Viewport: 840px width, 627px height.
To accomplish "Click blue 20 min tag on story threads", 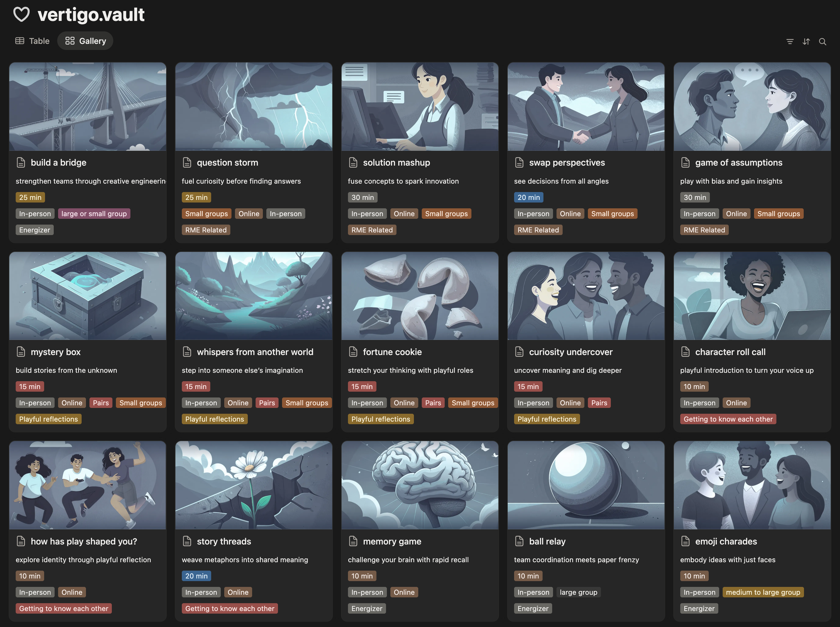I will (x=196, y=576).
